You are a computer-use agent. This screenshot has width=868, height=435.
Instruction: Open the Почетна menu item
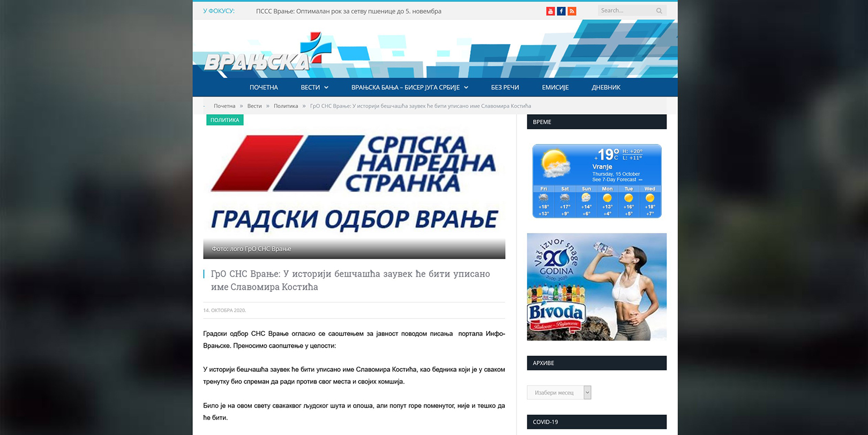[x=264, y=87]
